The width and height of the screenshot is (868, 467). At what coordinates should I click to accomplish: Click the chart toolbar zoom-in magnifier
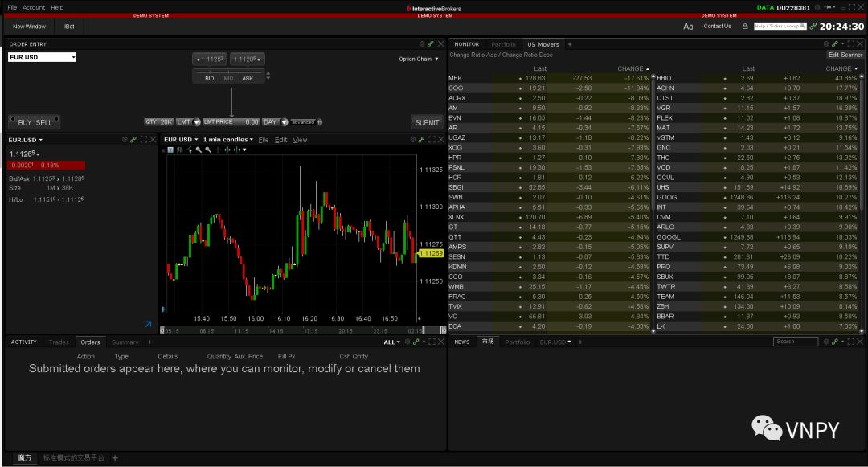point(199,150)
